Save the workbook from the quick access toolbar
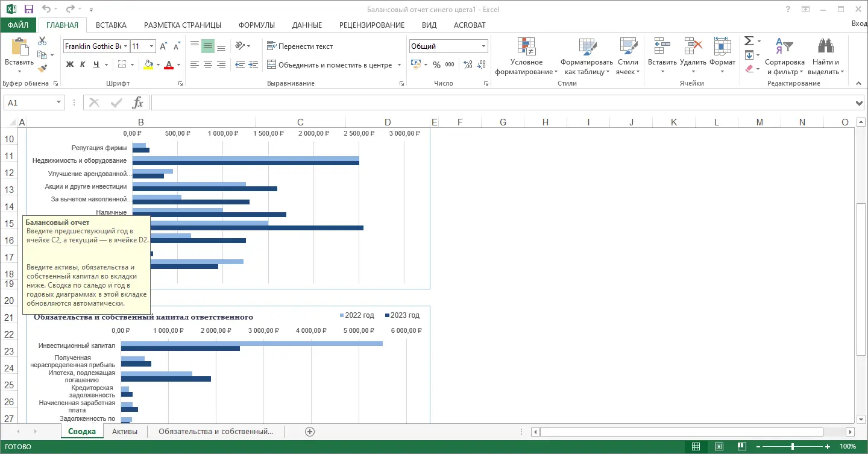868x454 pixels. tap(28, 9)
